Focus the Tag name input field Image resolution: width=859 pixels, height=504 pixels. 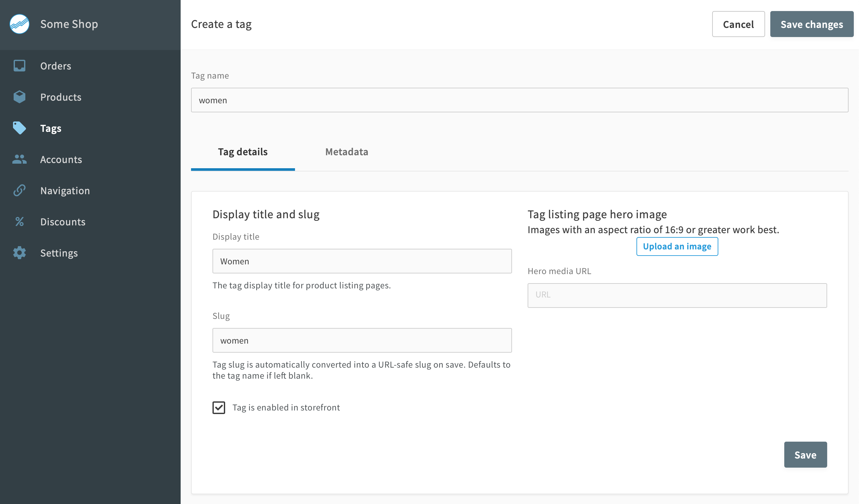pos(519,100)
